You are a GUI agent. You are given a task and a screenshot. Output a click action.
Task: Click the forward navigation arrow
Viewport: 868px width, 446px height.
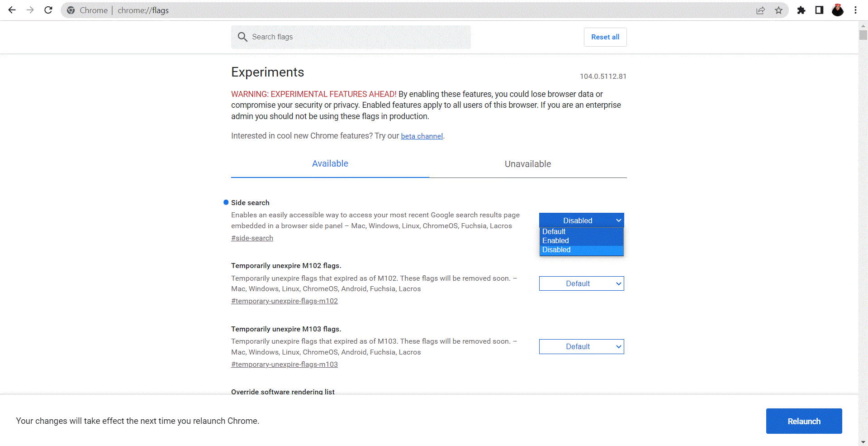tap(30, 10)
